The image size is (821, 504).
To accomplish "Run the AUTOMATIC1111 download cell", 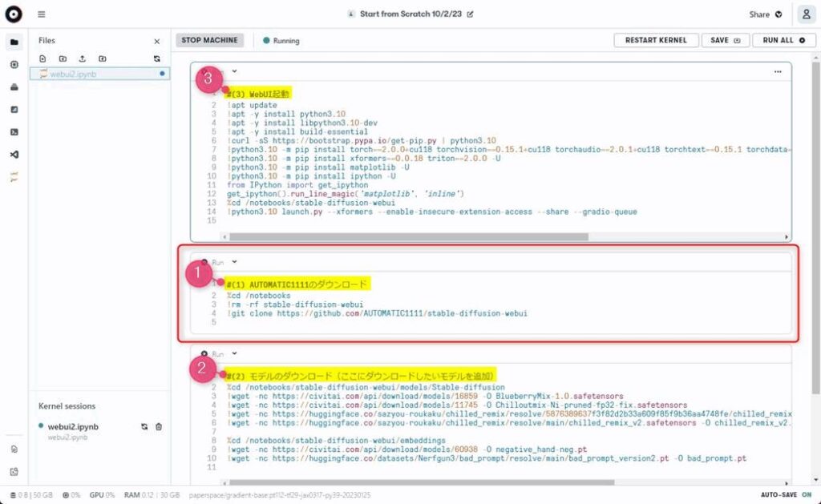I will [x=212, y=262].
